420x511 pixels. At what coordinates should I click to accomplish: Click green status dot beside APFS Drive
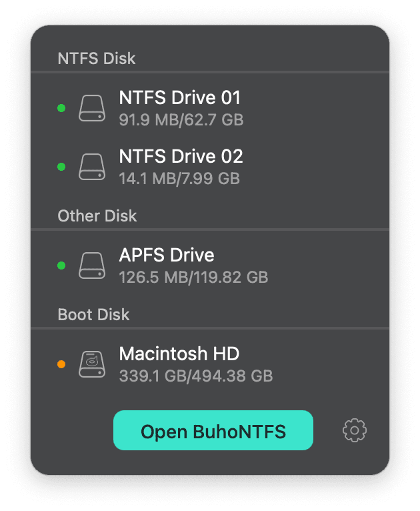(61, 266)
